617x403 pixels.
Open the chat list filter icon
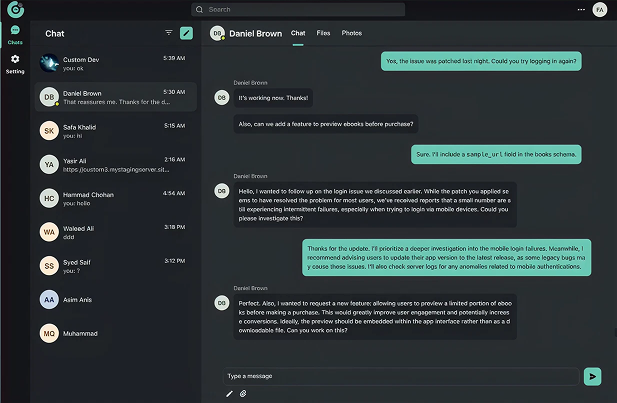click(168, 33)
